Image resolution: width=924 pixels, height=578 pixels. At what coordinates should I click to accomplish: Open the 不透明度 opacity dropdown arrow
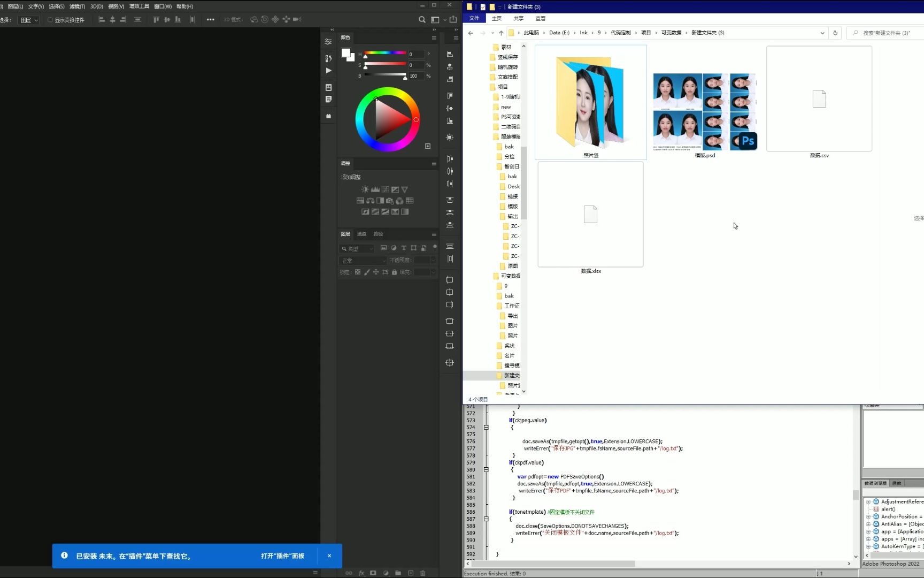point(433,261)
